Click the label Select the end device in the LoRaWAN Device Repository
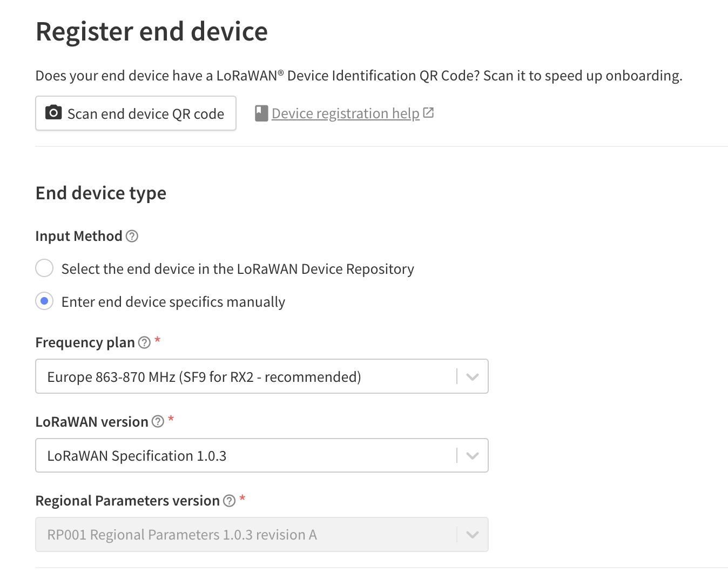 pos(238,269)
